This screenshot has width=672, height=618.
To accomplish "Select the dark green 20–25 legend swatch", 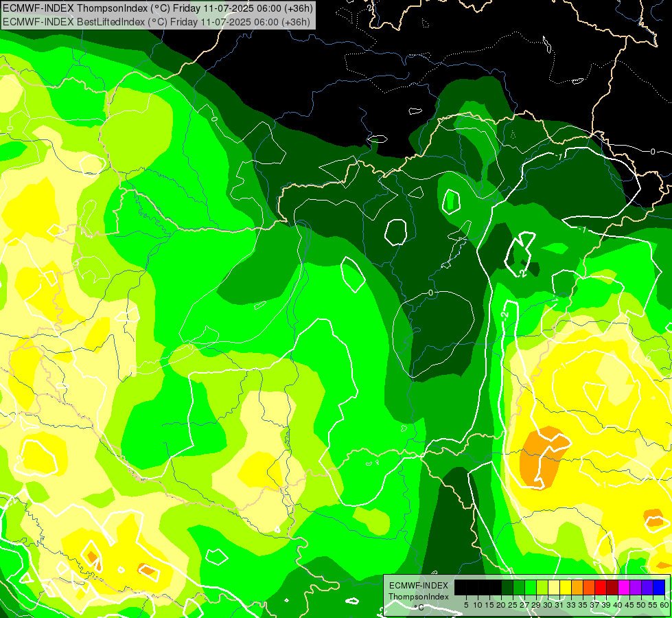I will click(x=507, y=587).
